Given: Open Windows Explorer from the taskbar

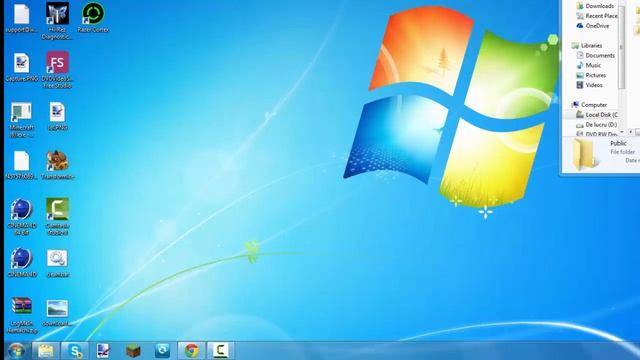Looking at the screenshot, I should pyautogui.click(x=46, y=351).
